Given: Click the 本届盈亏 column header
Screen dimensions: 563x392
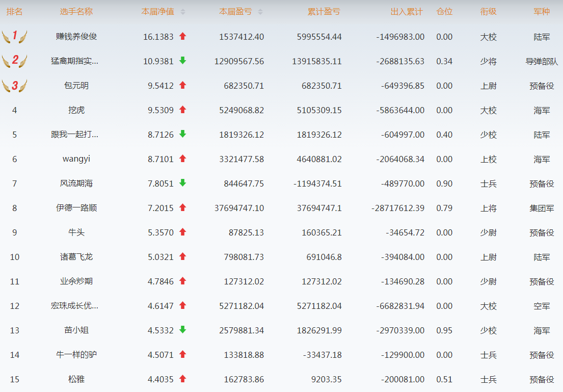Looking at the screenshot, I should tap(235, 12).
